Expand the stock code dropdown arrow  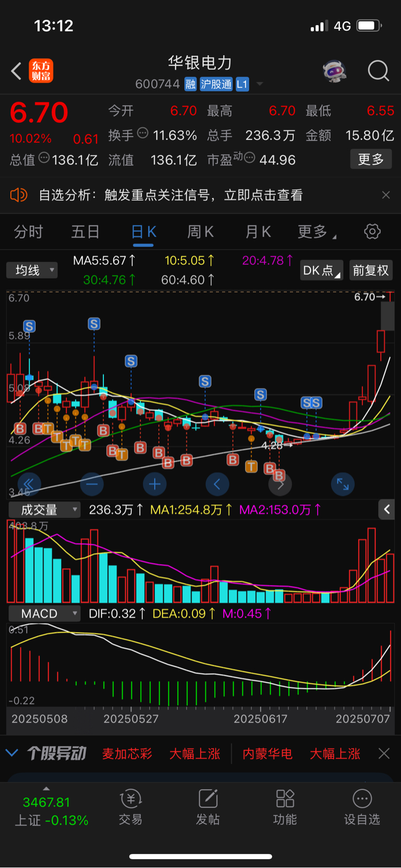[x=260, y=85]
